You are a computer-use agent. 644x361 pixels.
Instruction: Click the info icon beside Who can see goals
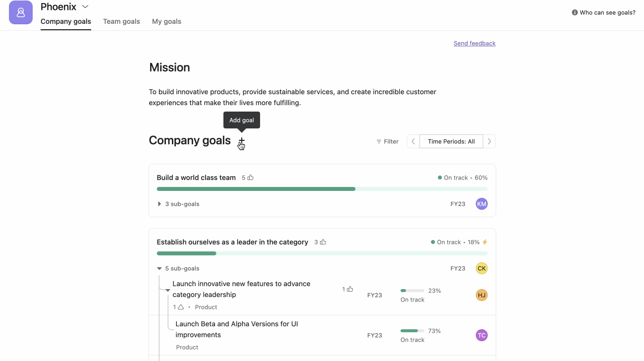[574, 12]
